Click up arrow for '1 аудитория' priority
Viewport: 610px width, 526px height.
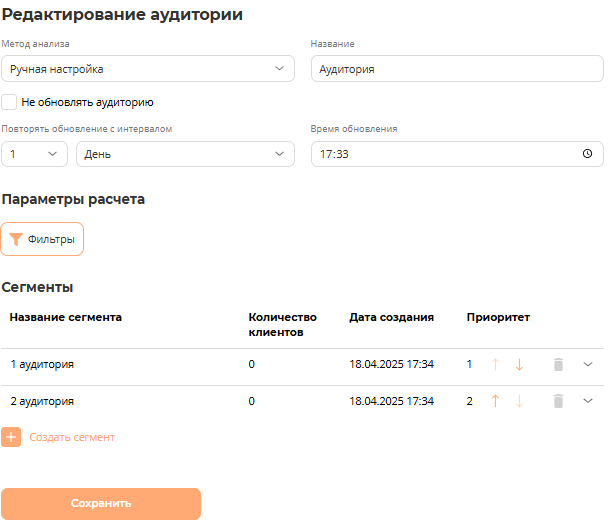pyautogui.click(x=495, y=365)
